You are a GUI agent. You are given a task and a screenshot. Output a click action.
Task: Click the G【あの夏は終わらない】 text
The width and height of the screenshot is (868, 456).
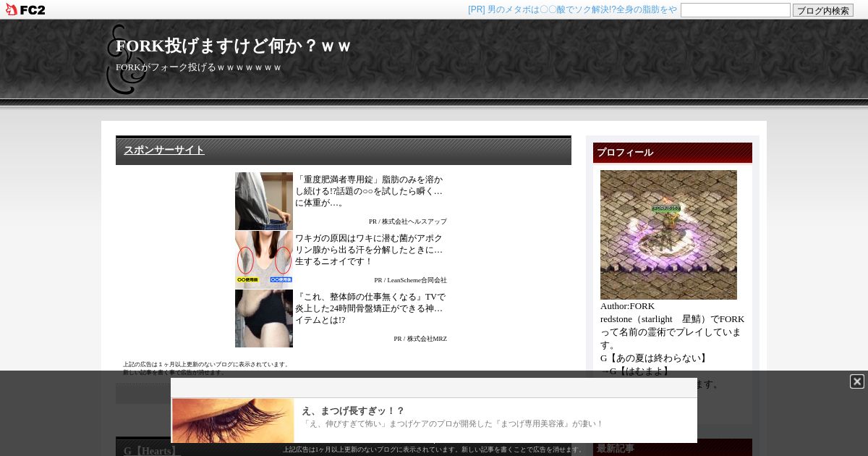(x=655, y=358)
